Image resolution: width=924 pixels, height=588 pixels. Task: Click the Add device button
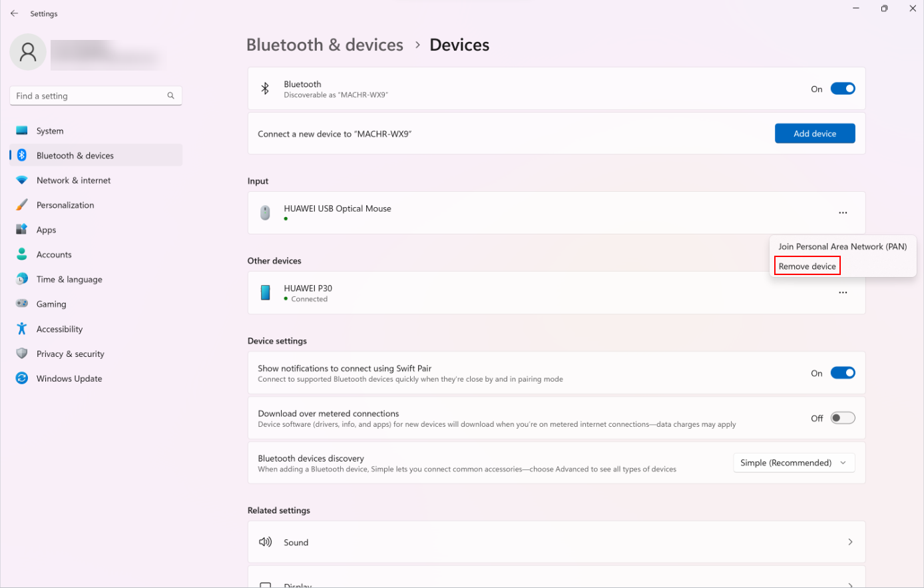tap(815, 133)
